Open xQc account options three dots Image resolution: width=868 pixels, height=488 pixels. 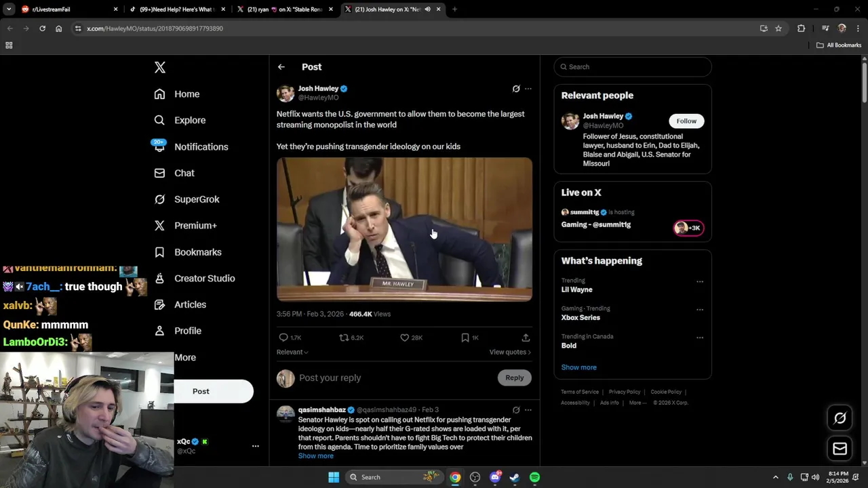coord(256,446)
